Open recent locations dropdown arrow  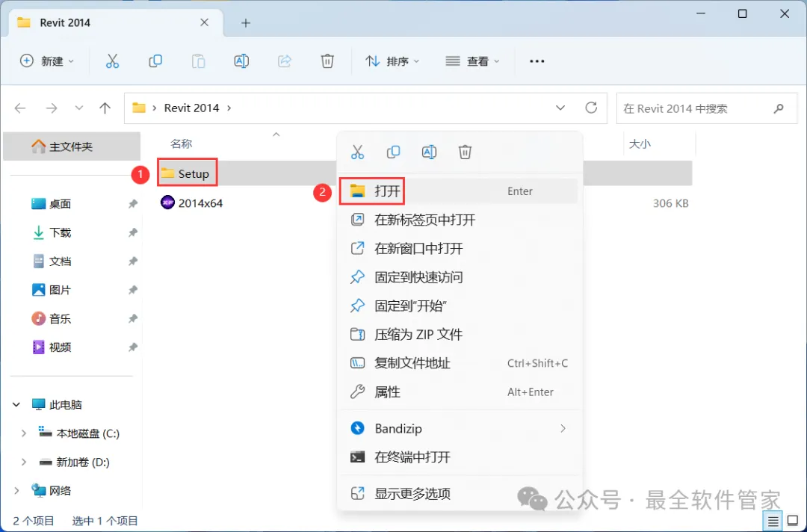click(78, 108)
